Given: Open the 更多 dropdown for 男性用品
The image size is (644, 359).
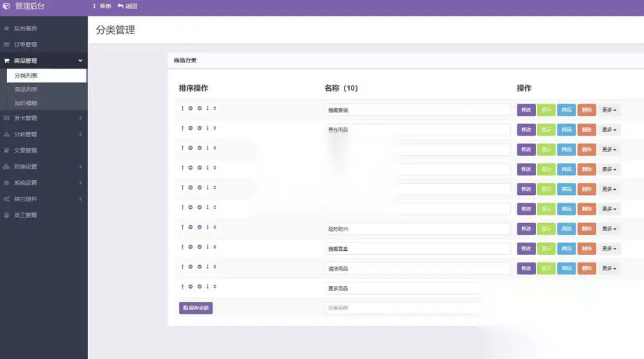Looking at the screenshot, I should [609, 130].
